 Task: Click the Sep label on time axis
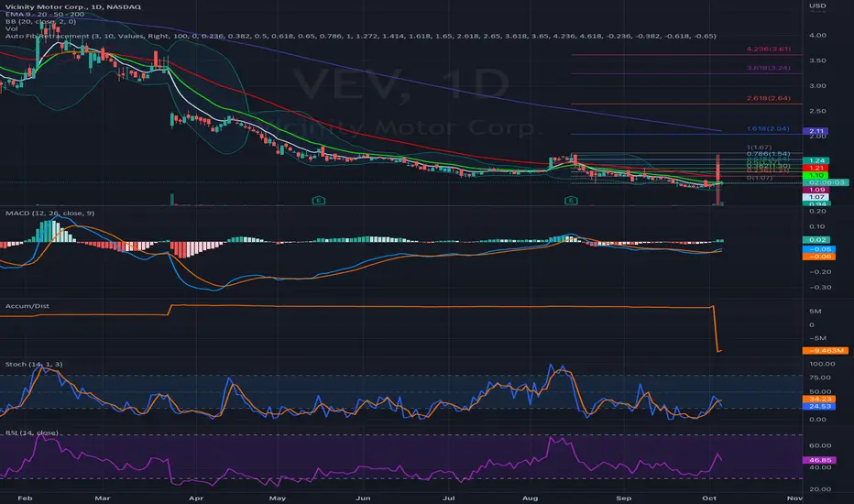(x=624, y=498)
